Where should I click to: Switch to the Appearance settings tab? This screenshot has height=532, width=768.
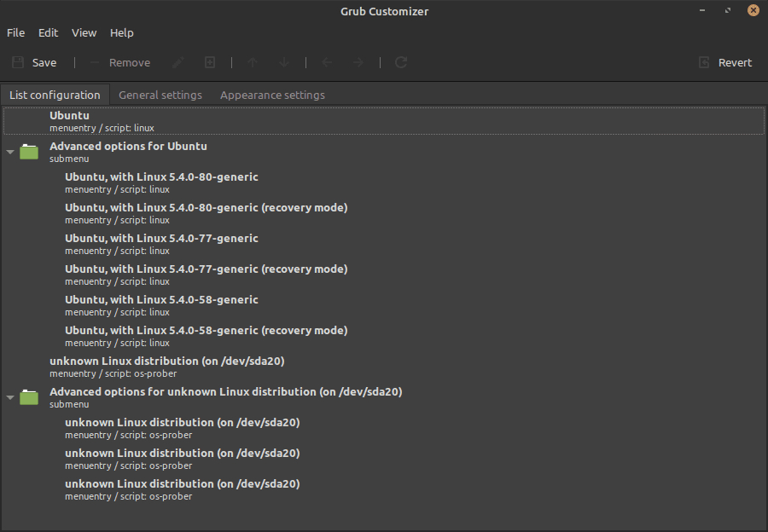272,95
